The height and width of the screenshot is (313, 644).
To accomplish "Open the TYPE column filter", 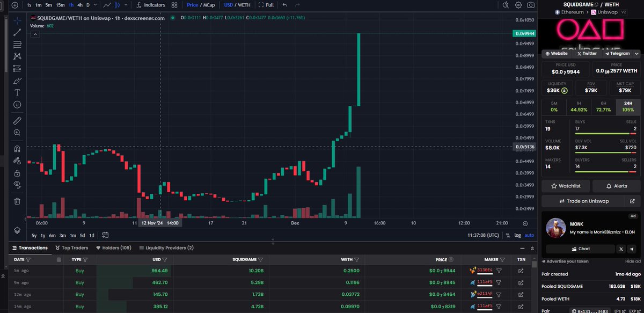I will (85, 259).
